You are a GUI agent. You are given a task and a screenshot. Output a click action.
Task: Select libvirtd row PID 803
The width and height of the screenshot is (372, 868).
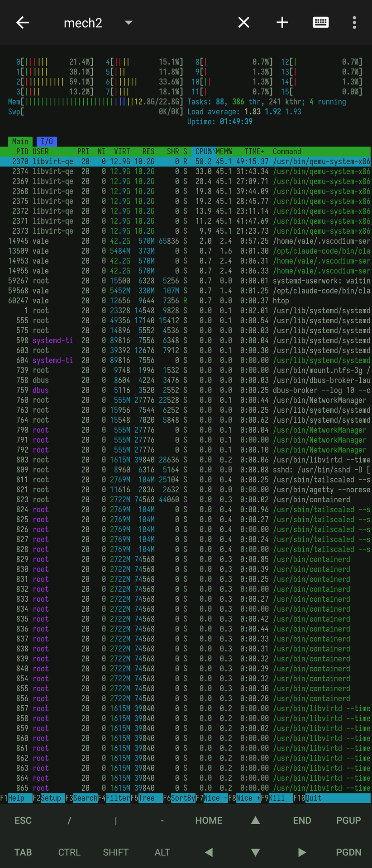pyautogui.click(x=186, y=460)
